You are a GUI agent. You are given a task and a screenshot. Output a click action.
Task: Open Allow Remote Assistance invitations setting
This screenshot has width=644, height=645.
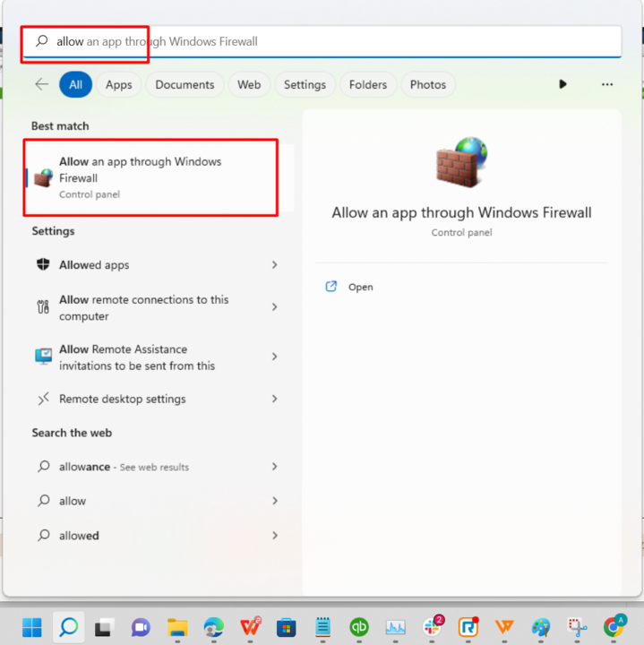[157, 357]
